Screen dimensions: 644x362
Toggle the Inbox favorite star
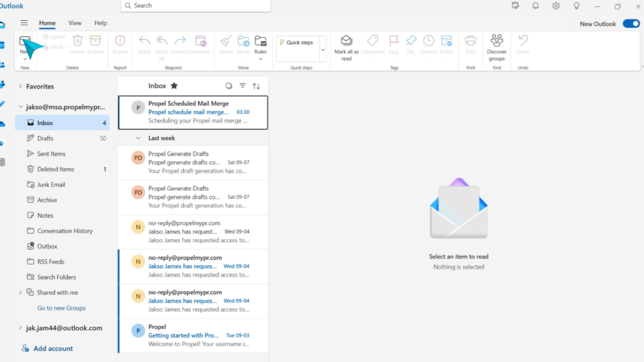point(174,86)
